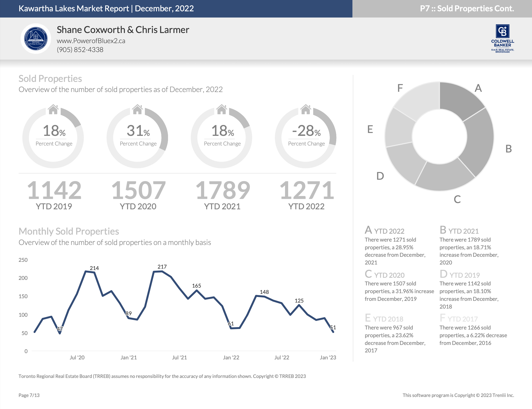
Task: Click the -28% Percent Change value
Action: coord(306,131)
